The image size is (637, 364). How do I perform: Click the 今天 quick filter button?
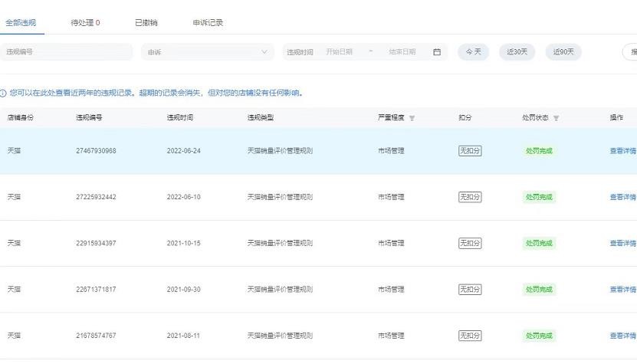click(473, 52)
